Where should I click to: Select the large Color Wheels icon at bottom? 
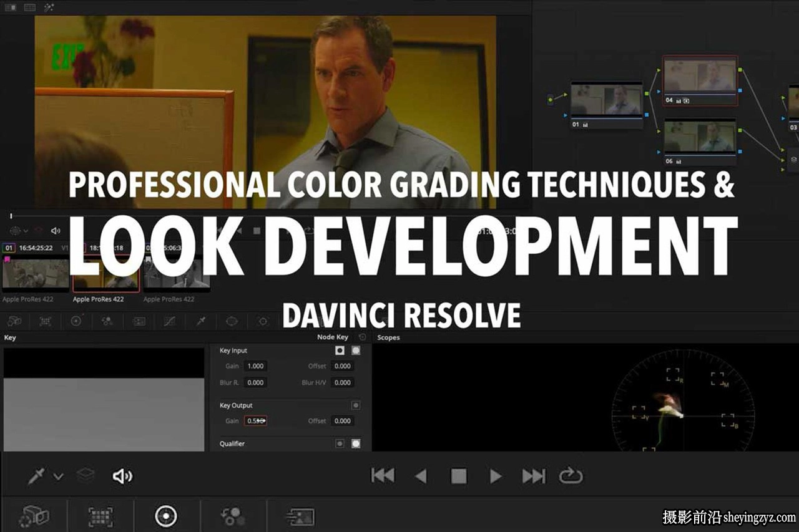tap(166, 516)
